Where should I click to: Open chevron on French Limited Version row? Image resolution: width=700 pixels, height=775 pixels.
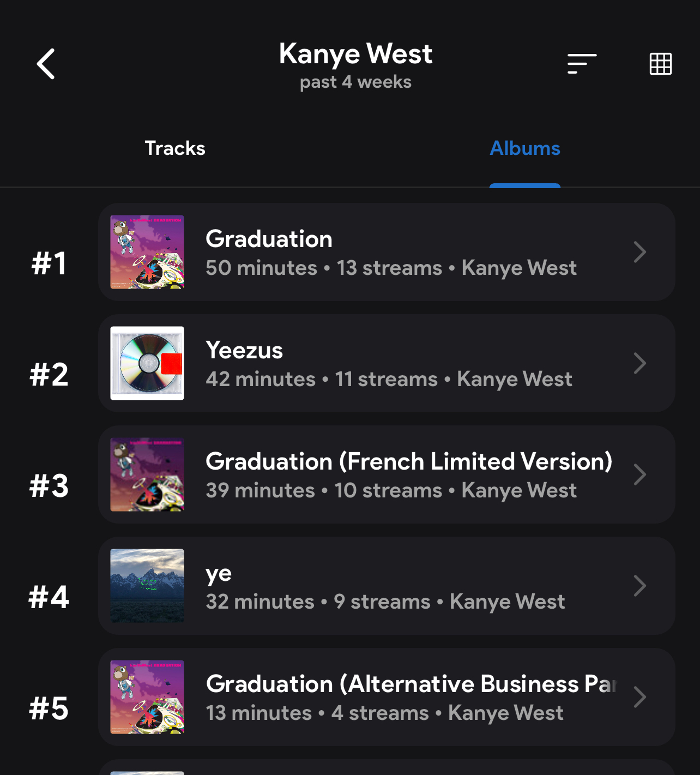pos(640,474)
